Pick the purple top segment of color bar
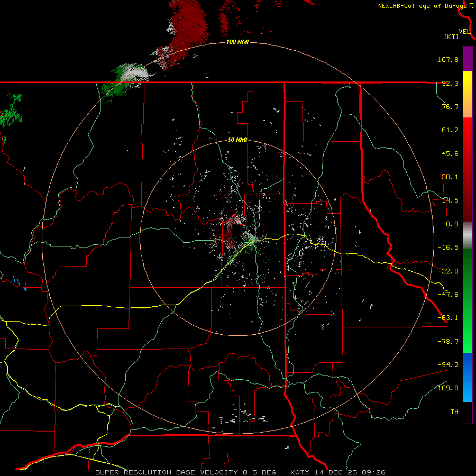This screenshot has width=476, height=476. (467, 59)
